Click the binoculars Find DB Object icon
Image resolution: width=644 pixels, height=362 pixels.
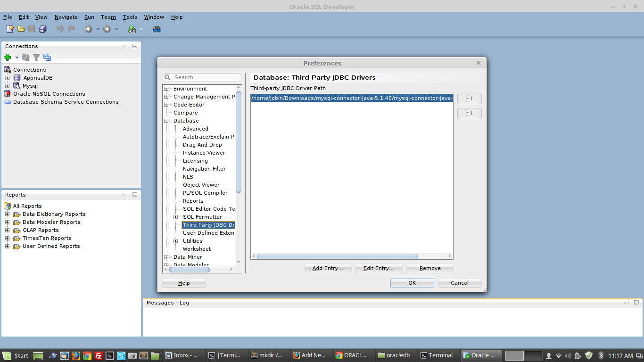pos(157,29)
